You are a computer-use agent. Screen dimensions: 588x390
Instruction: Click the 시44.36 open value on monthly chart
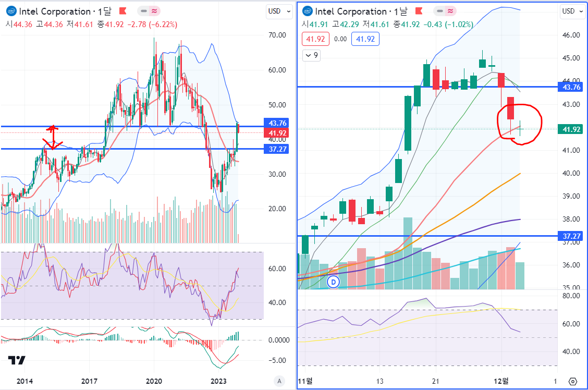coord(19,25)
